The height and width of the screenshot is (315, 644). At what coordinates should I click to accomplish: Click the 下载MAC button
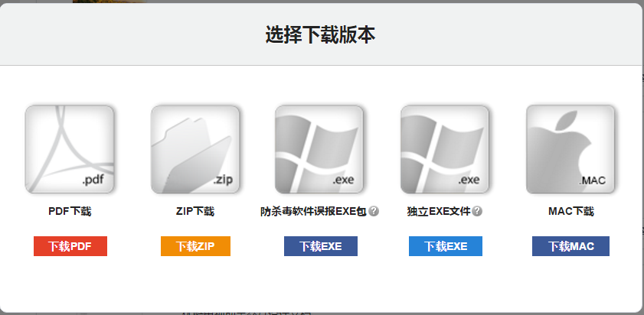(571, 246)
